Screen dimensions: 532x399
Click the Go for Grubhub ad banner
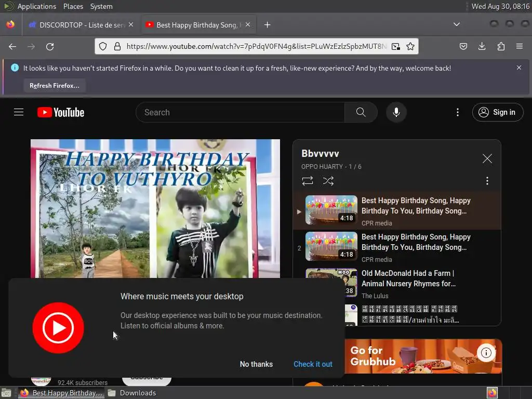pyautogui.click(x=423, y=356)
